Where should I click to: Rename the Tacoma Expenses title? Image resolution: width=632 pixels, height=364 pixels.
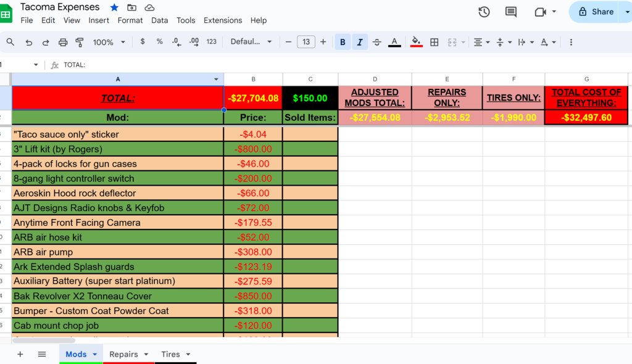click(60, 7)
